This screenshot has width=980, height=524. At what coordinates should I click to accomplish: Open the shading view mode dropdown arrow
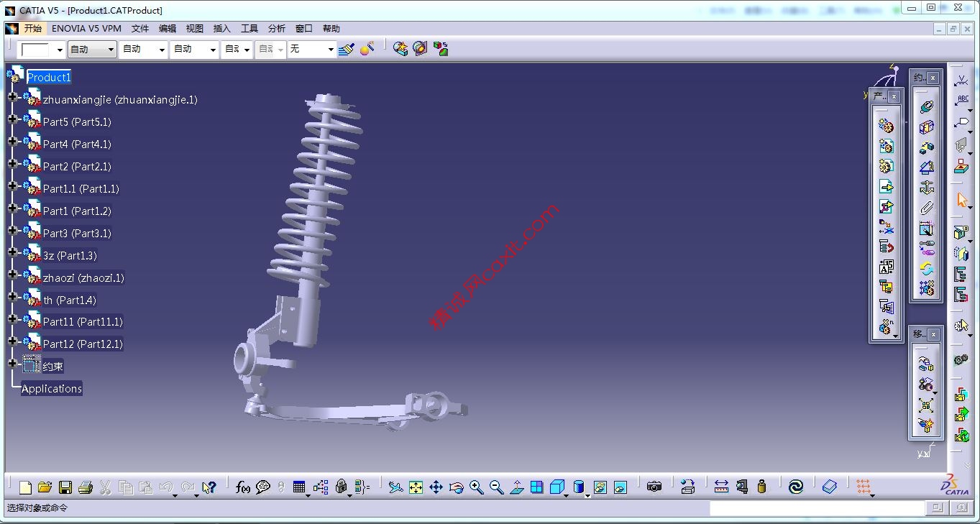[587, 495]
